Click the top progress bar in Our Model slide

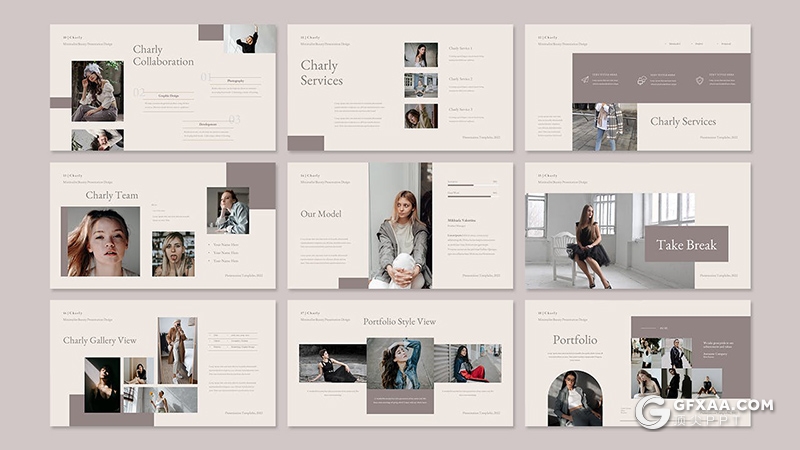(472, 182)
